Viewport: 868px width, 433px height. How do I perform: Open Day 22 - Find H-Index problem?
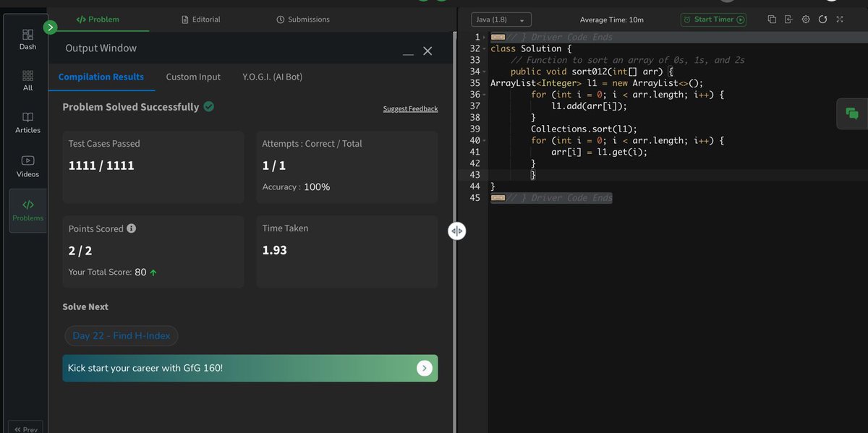point(121,336)
